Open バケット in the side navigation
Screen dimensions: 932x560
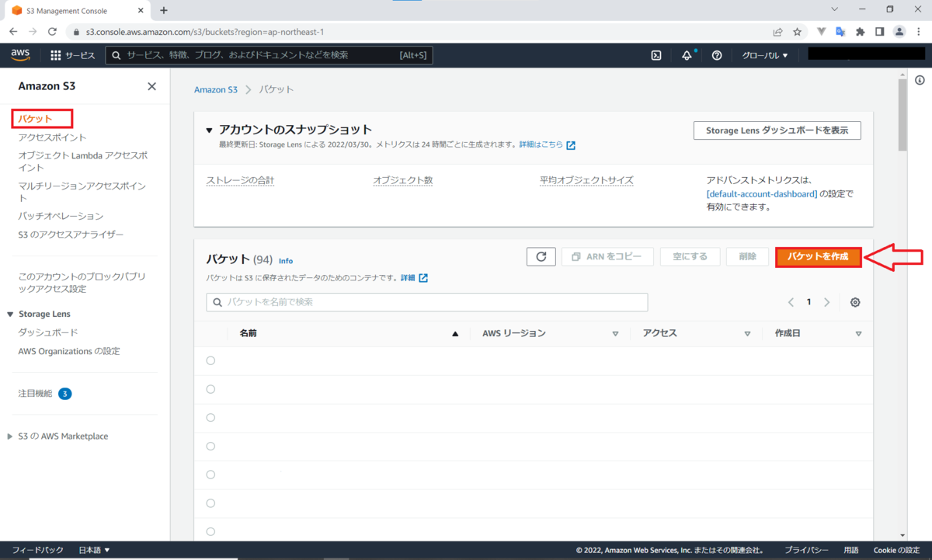click(x=36, y=119)
